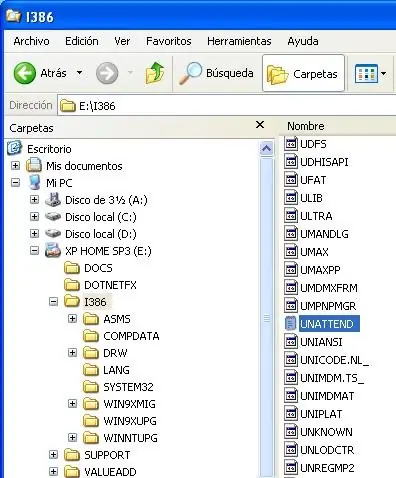Select the UDFS file icon

tap(291, 144)
